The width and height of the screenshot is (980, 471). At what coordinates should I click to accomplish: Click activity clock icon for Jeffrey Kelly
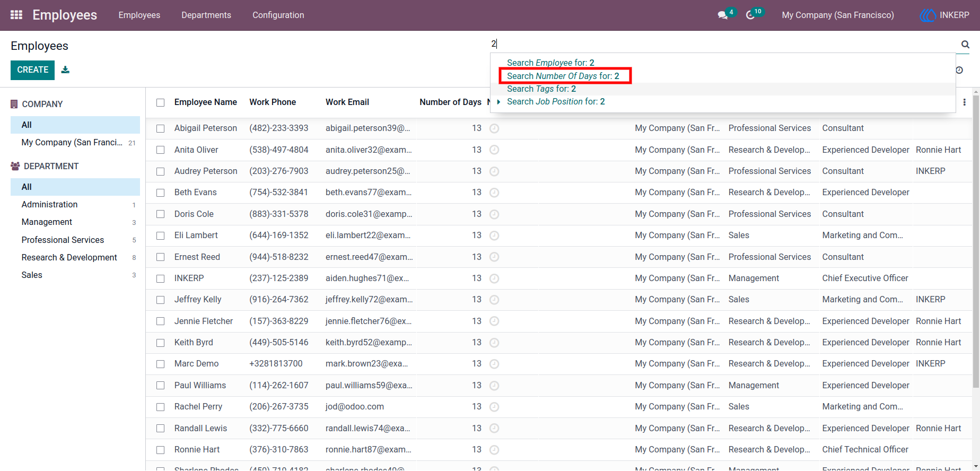pos(494,300)
